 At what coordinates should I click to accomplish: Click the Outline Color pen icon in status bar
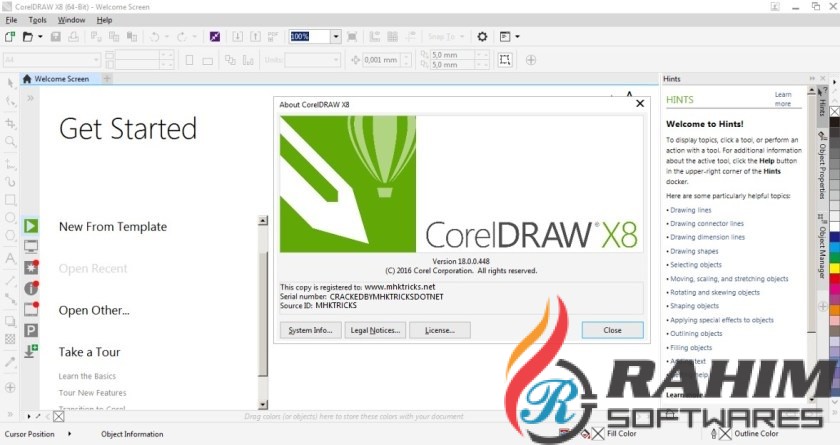coord(714,433)
